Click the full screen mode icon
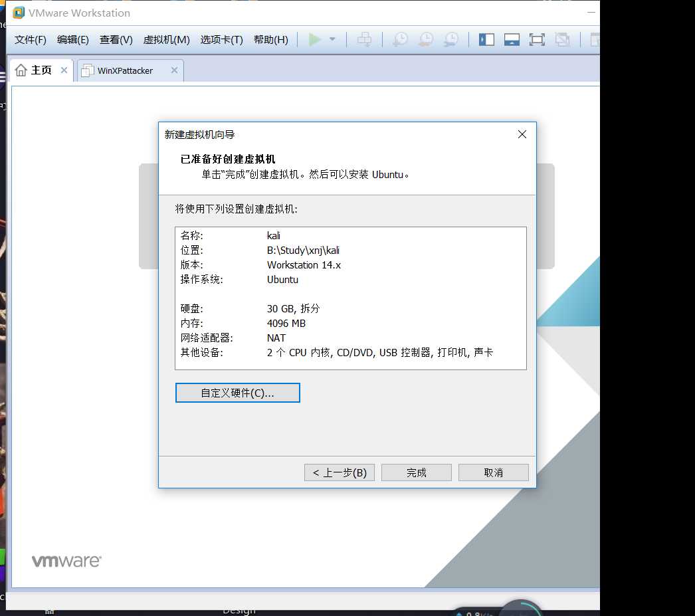 538,40
